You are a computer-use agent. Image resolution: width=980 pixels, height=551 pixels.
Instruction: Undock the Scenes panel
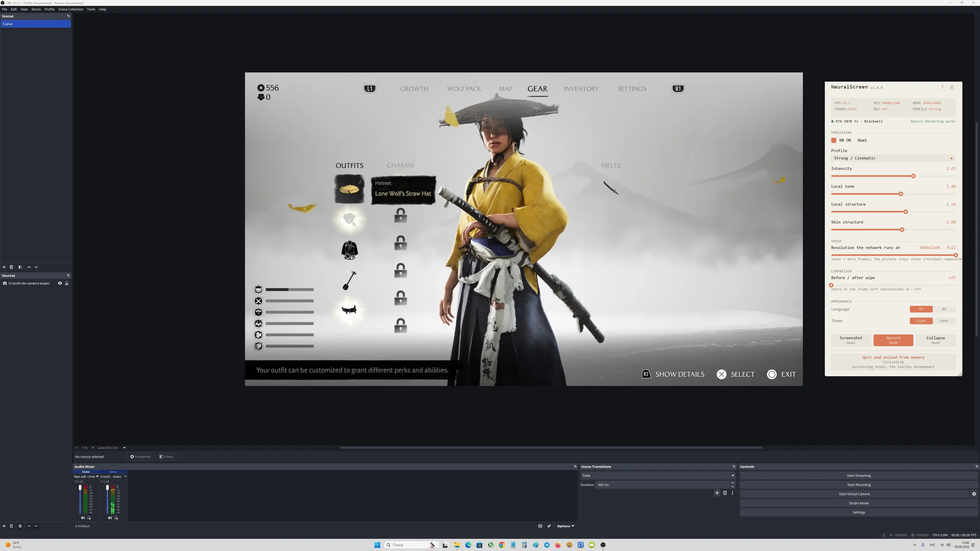pos(68,16)
